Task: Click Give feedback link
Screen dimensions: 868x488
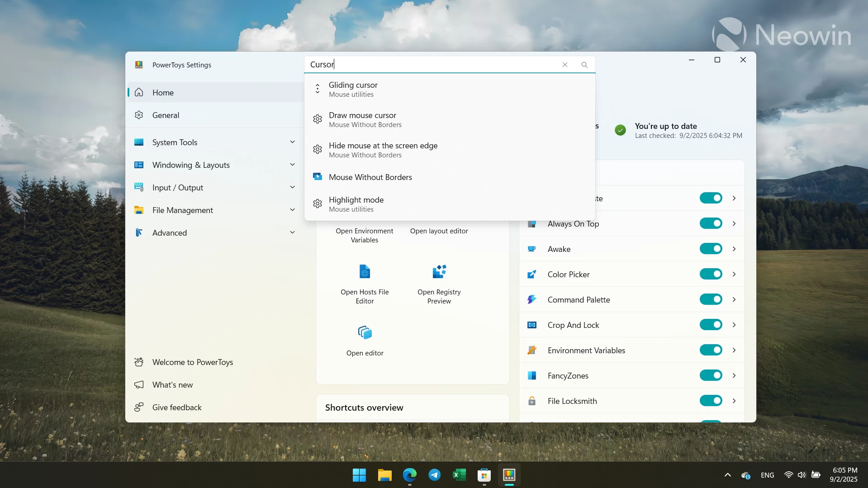Action: tap(176, 407)
